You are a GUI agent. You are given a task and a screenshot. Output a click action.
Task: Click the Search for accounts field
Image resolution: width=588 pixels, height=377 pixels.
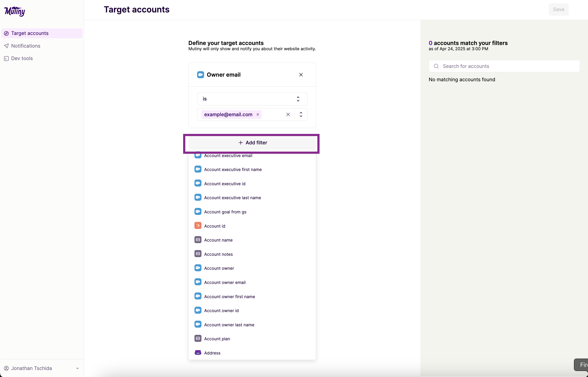[504, 66]
